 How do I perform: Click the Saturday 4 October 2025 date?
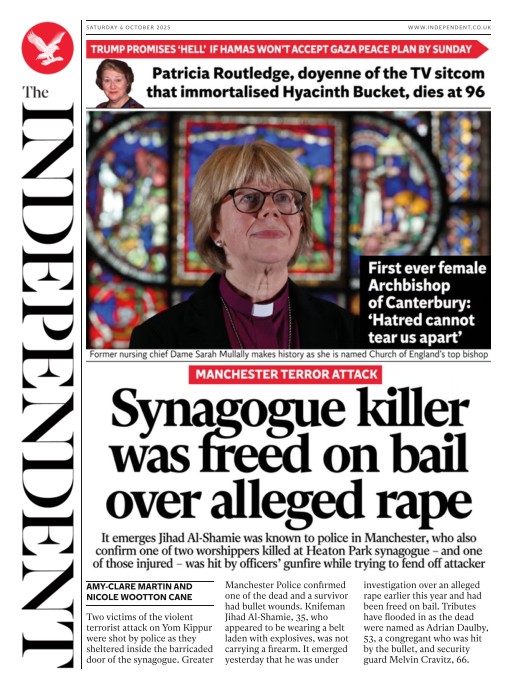pyautogui.click(x=128, y=27)
